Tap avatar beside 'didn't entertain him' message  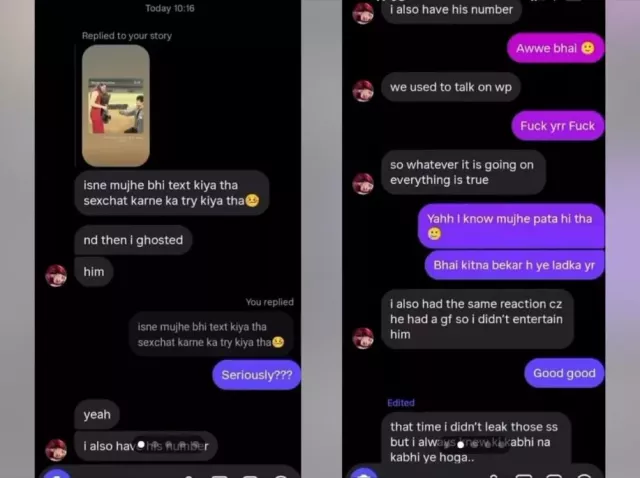tap(363, 338)
